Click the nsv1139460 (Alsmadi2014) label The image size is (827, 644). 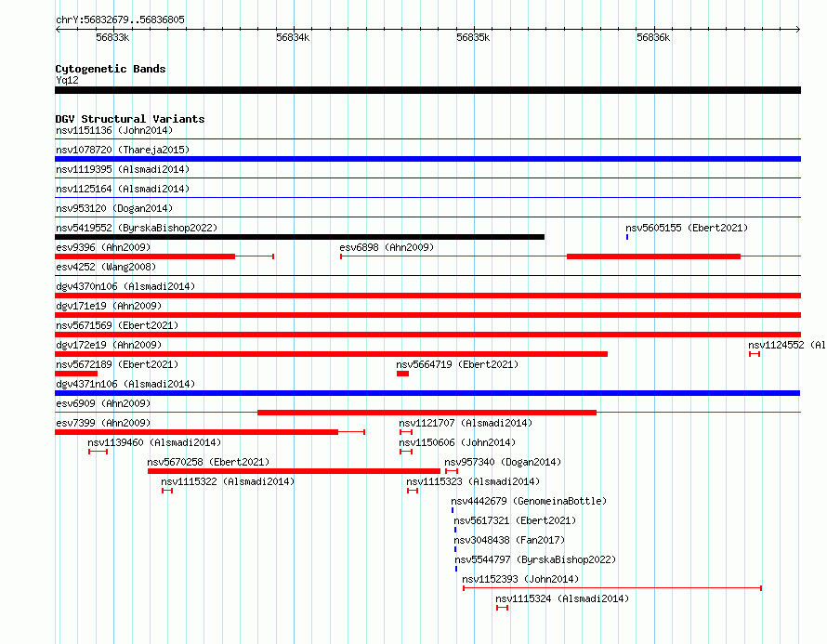pos(154,442)
